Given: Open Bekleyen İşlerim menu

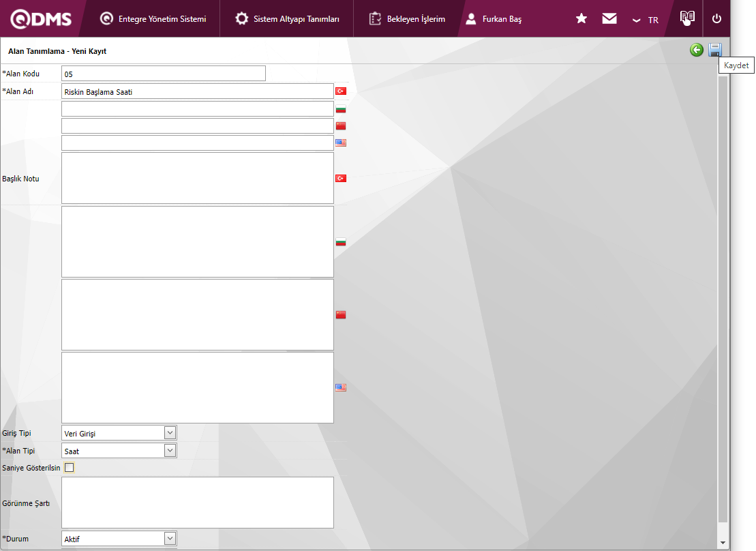Looking at the screenshot, I should (x=407, y=19).
